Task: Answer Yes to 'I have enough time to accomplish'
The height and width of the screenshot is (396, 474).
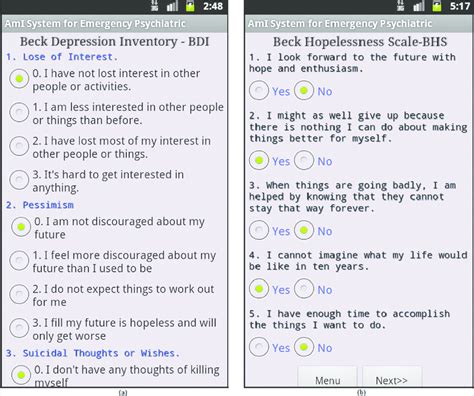Action: point(259,347)
